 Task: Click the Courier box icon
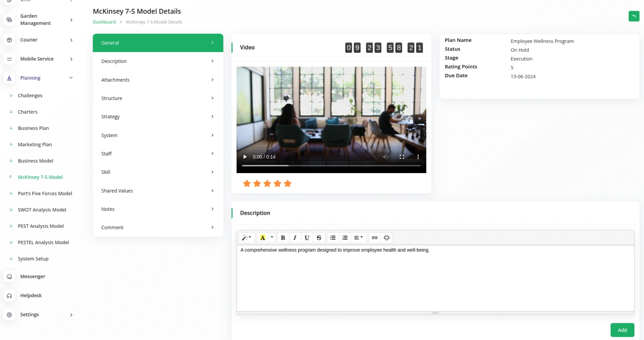click(9, 40)
